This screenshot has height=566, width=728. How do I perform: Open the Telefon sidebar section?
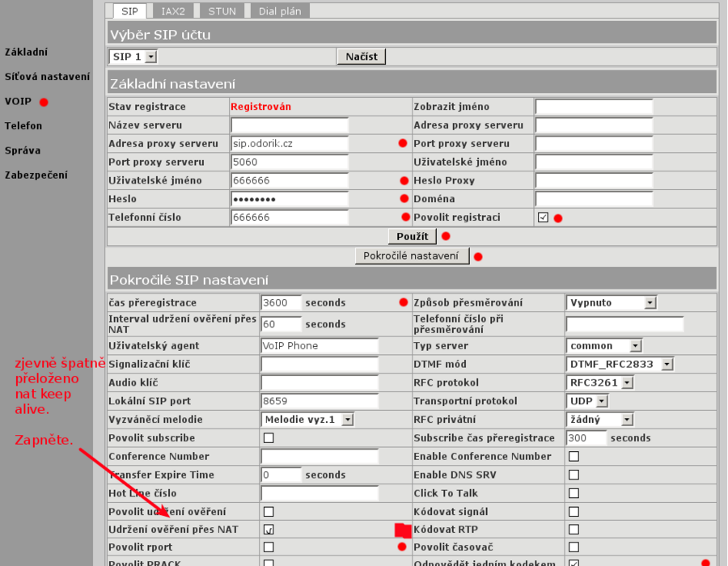coord(23,125)
